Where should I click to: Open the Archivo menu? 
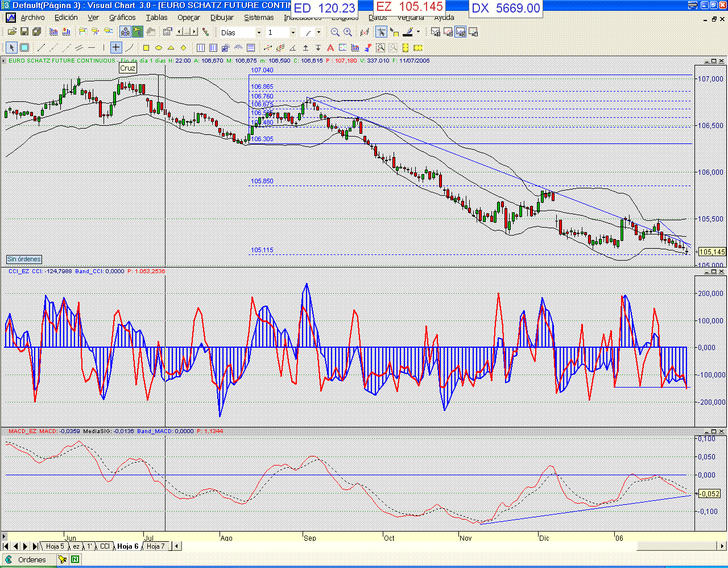(32, 18)
